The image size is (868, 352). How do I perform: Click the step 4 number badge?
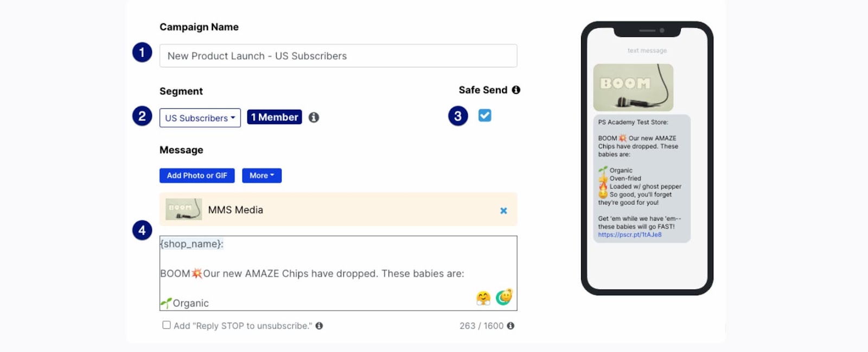[142, 230]
